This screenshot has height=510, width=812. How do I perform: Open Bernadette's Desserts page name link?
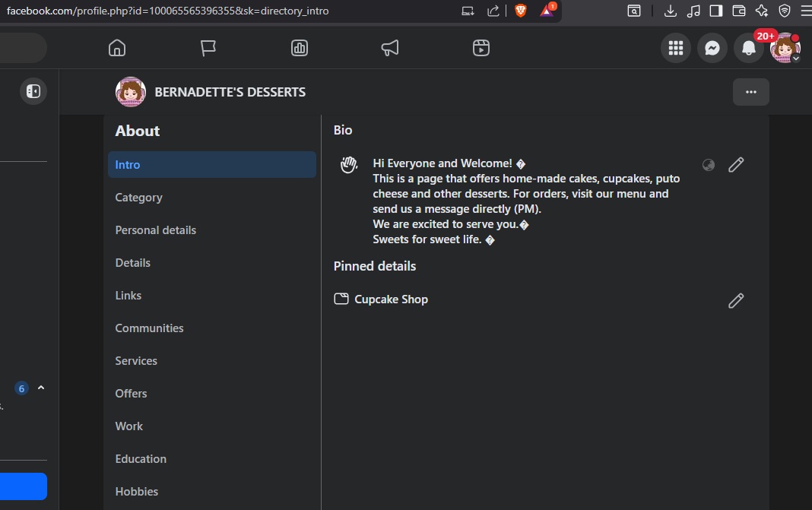tap(230, 92)
